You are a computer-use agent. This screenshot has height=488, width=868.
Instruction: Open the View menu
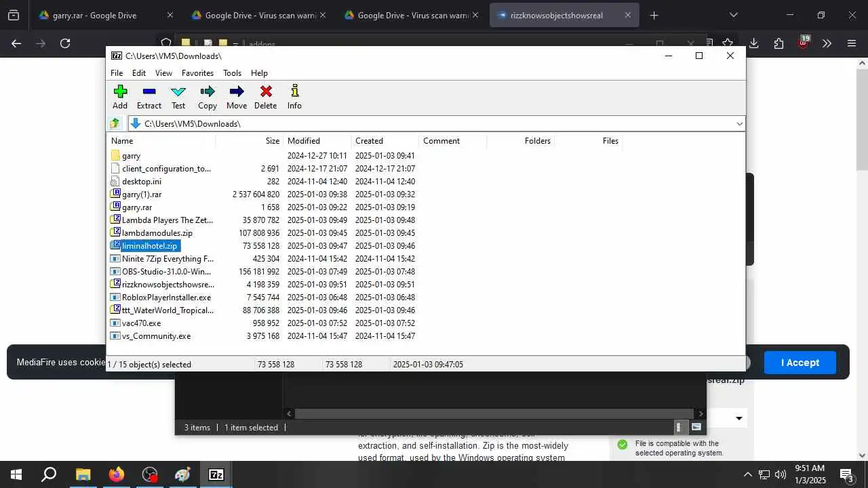(163, 73)
